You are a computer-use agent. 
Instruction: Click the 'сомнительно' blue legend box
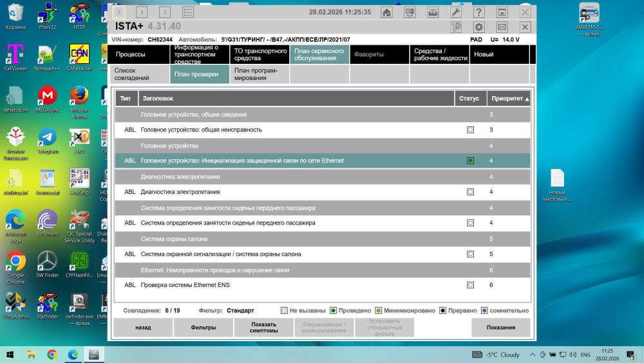point(484,310)
